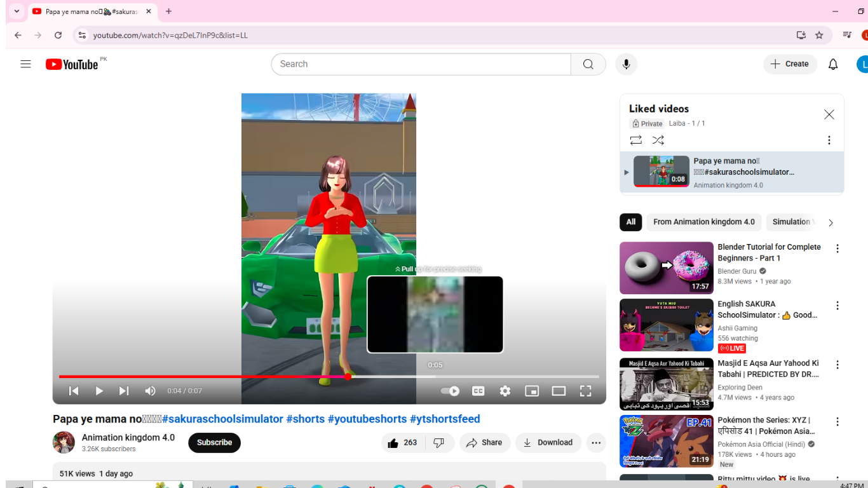Install app icon in address bar
The image size is (868, 488).
click(x=801, y=36)
